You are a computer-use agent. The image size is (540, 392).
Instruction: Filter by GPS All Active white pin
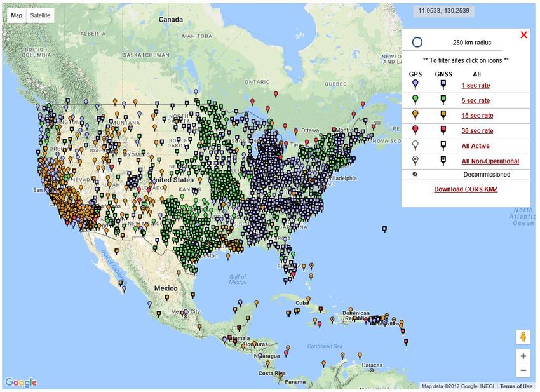pos(415,145)
